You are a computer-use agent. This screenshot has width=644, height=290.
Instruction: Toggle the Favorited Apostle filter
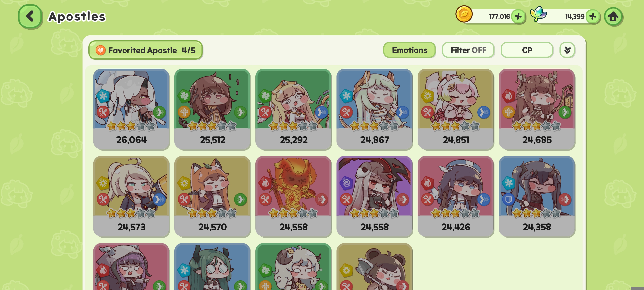tap(146, 50)
